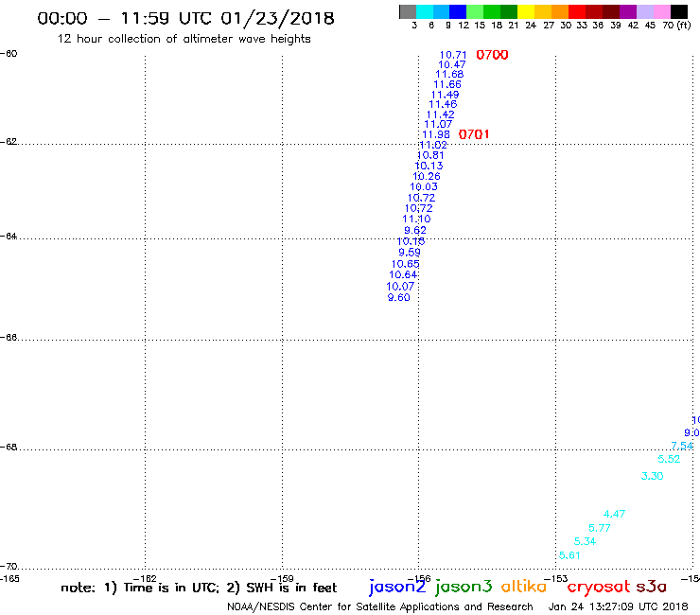700x615 pixels.
Task: Click the 12 hour collection subtitle
Action: 184,39
